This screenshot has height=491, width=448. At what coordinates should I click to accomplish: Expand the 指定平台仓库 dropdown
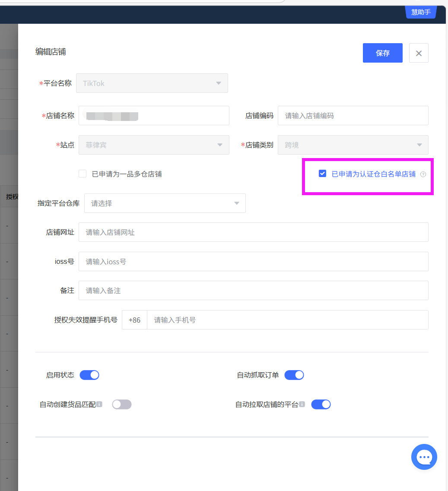pyautogui.click(x=165, y=203)
